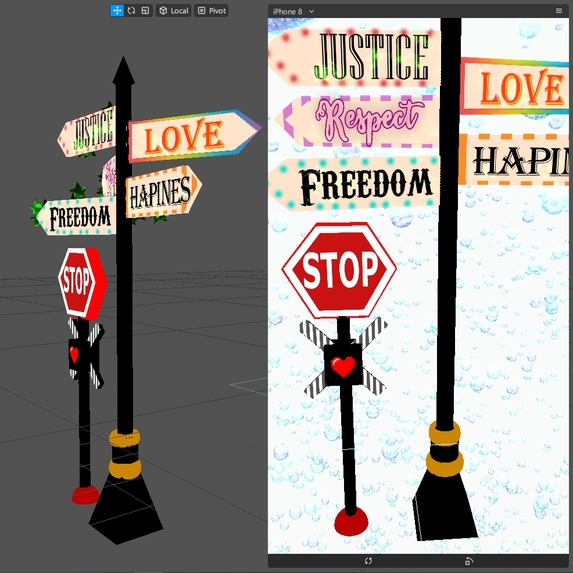The width and height of the screenshot is (573, 573).
Task: Select the Scale manipulator tool
Action: click(x=145, y=11)
